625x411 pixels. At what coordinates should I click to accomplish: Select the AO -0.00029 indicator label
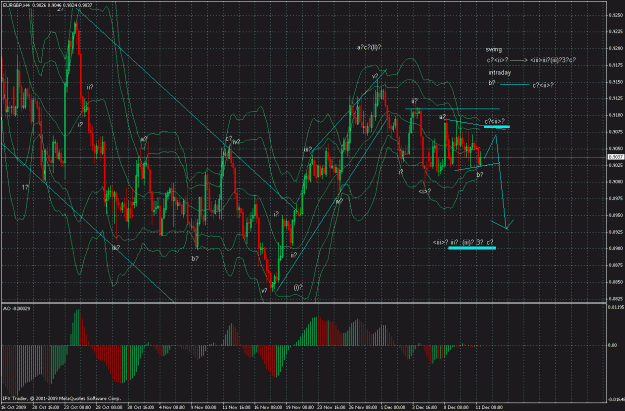coord(16,309)
